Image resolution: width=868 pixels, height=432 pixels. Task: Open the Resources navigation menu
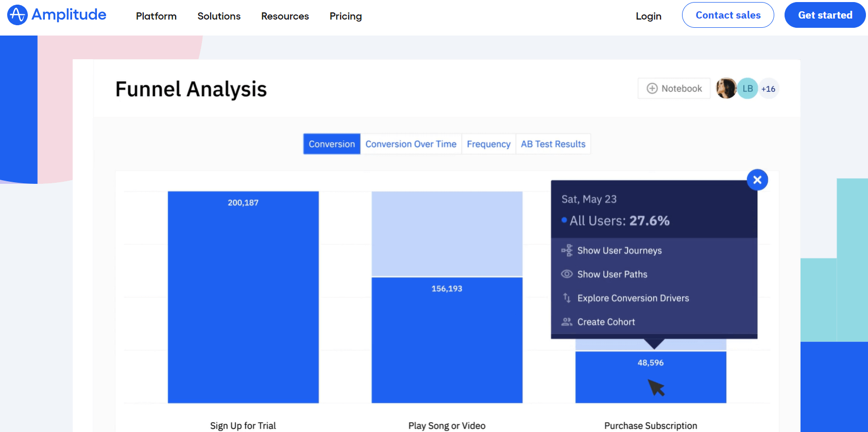[285, 16]
